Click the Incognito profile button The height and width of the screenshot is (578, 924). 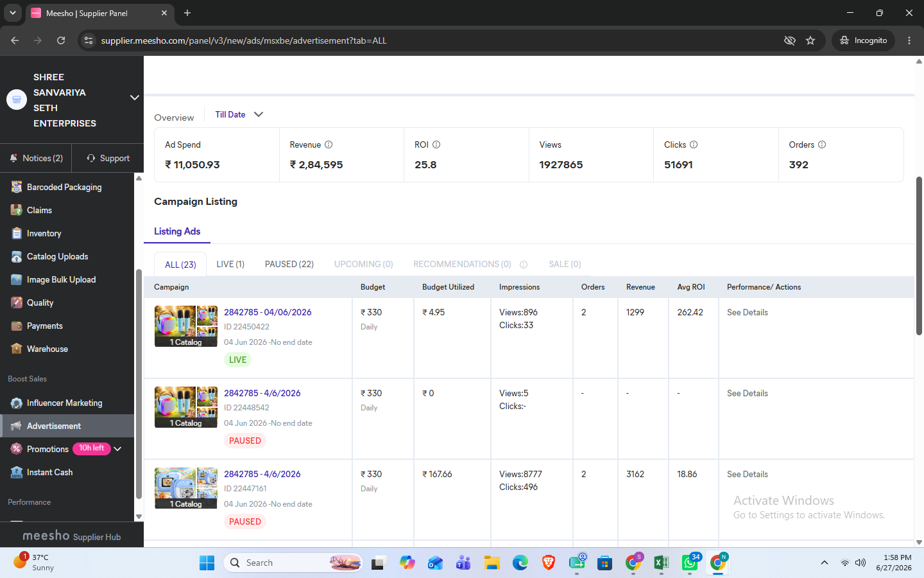click(863, 40)
